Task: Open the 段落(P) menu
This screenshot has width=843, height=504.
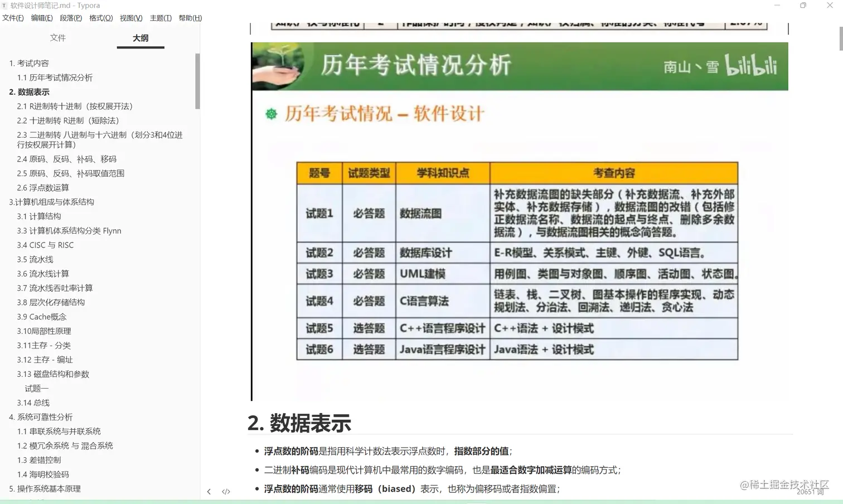Action: click(71, 18)
